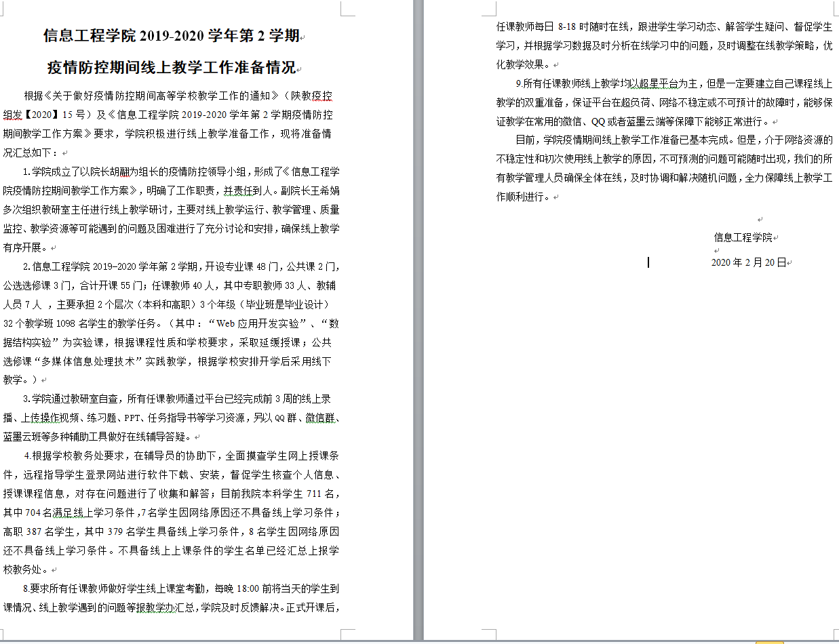The width and height of the screenshot is (839, 644).
Task: Click the text "高职 387 名学生"
Action: click(39, 532)
